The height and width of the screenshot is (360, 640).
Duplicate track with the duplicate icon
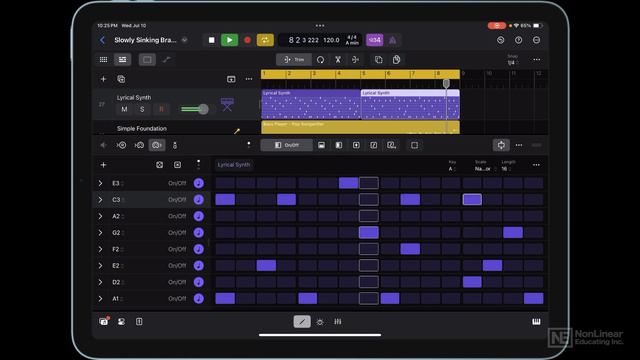(121, 79)
